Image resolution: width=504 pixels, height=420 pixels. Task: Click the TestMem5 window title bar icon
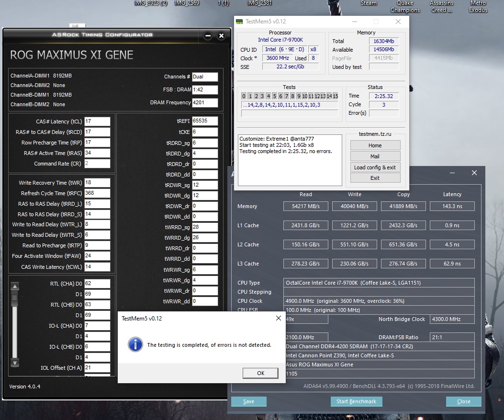[239, 22]
